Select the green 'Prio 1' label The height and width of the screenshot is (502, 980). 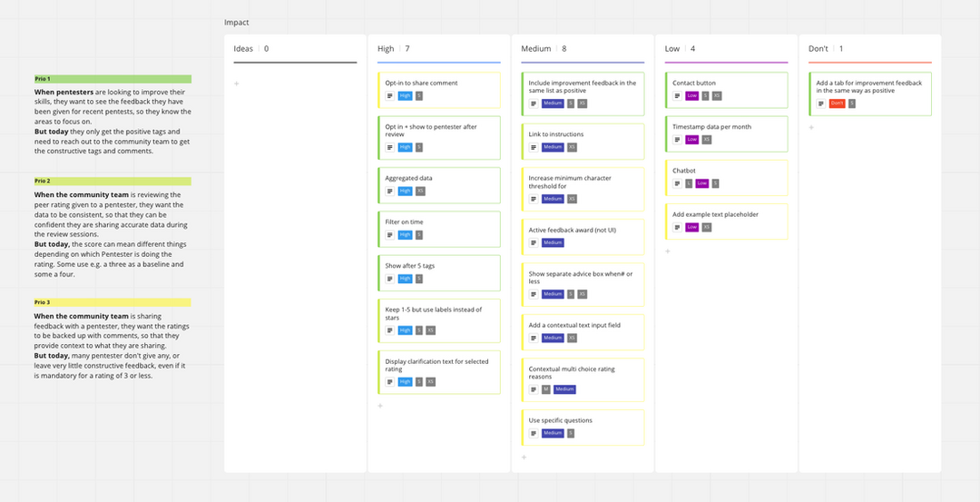(x=113, y=79)
